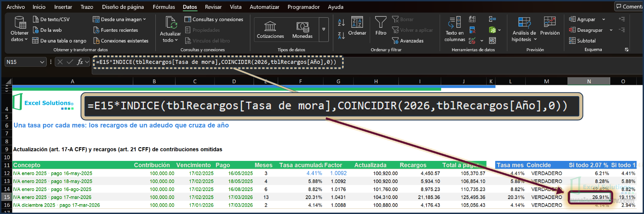Run Relleno rápido flash fill
The image size is (644, 214).
pos(473,19)
